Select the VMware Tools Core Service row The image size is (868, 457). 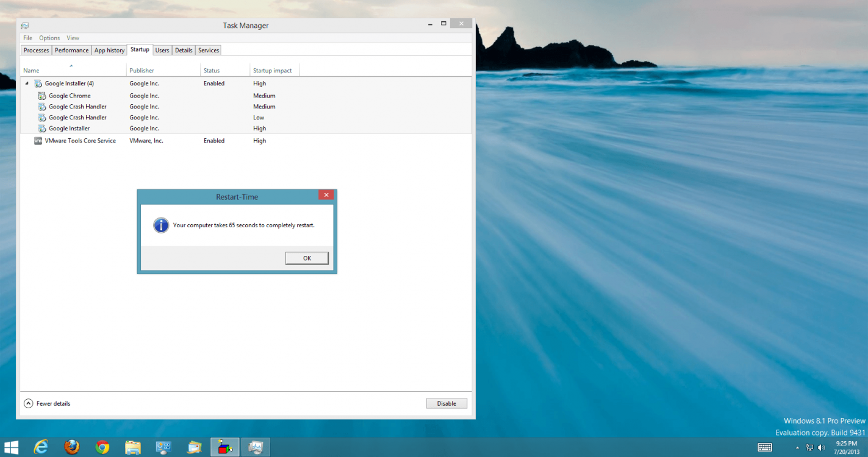pos(246,141)
